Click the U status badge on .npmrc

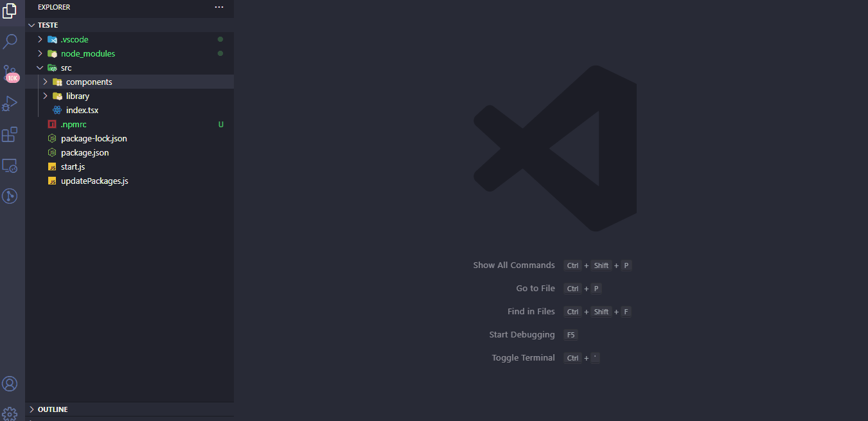point(221,124)
